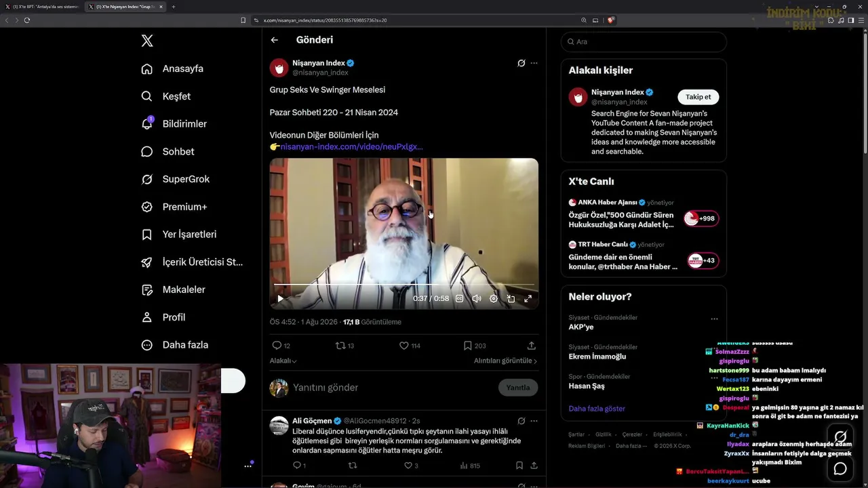This screenshot has width=868, height=488.
Task: Repost Ali Göçmen's comment
Action: [x=352, y=466]
